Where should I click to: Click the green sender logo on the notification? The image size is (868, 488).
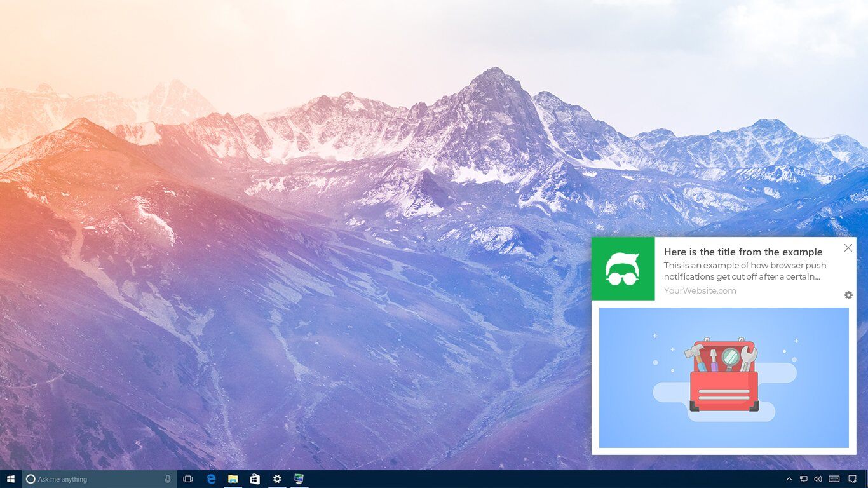[x=623, y=268]
